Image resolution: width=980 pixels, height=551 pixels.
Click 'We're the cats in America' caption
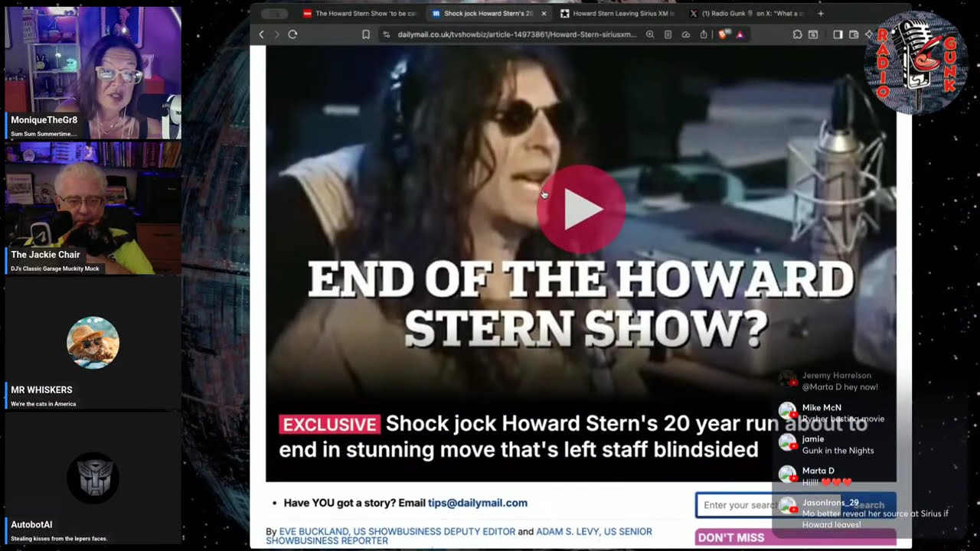(43, 404)
